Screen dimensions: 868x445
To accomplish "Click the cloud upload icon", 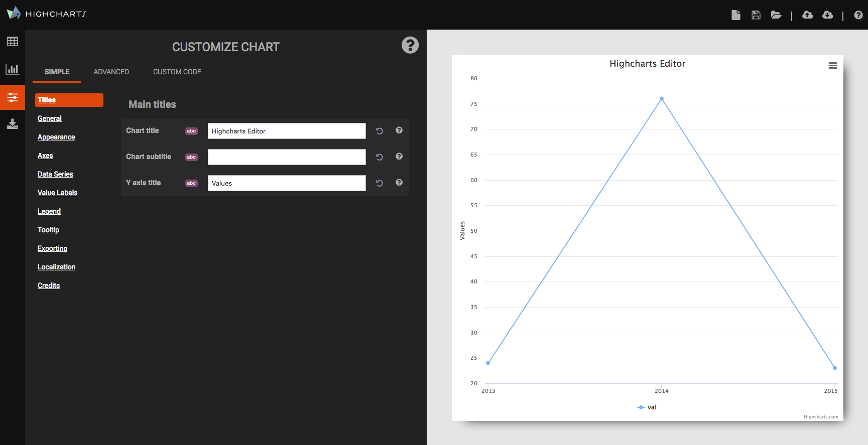I will (x=808, y=15).
